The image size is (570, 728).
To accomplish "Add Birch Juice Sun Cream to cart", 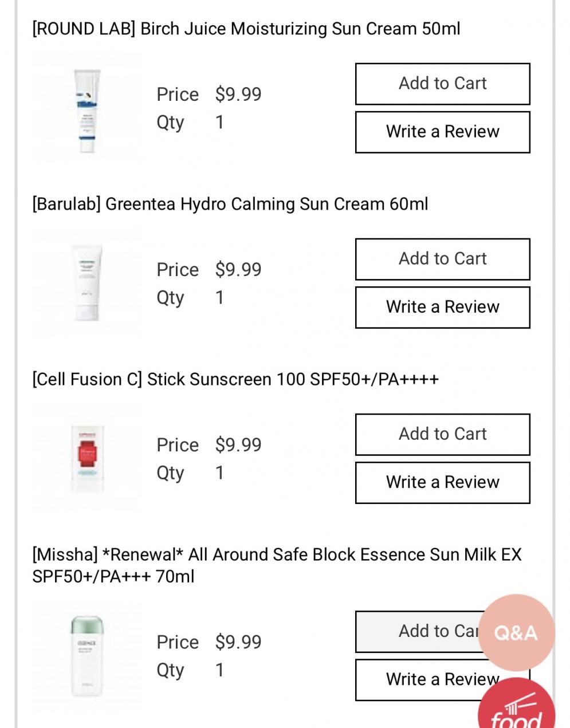I will click(442, 84).
